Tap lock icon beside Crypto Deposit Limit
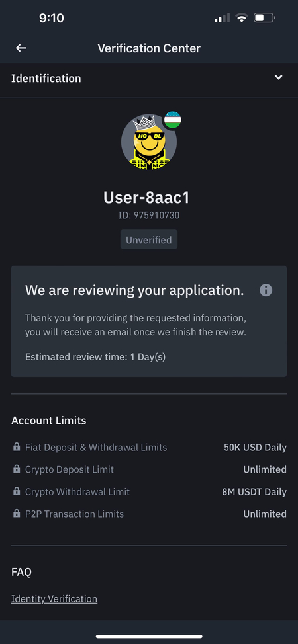The width and height of the screenshot is (298, 644). click(x=17, y=469)
